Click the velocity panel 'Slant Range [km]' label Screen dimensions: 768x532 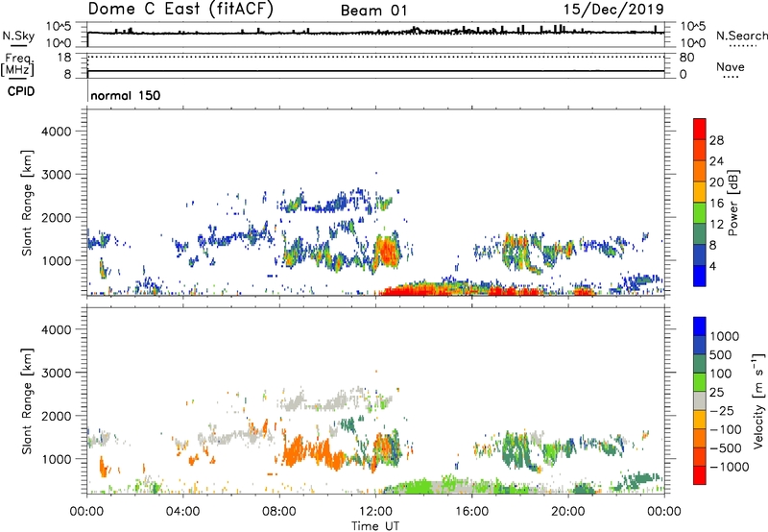pos(27,401)
